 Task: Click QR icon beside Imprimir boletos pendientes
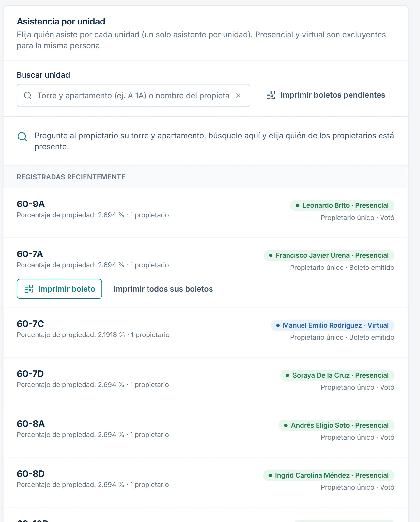click(271, 95)
